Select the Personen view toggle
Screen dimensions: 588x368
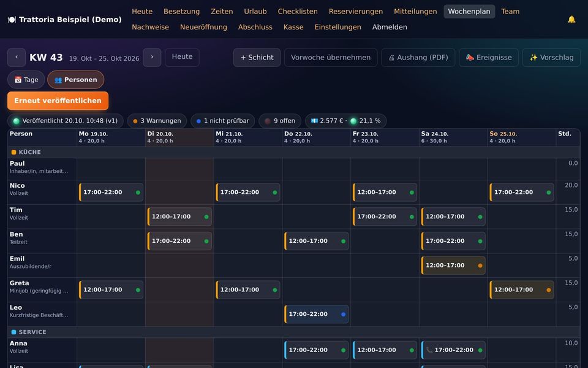point(76,80)
